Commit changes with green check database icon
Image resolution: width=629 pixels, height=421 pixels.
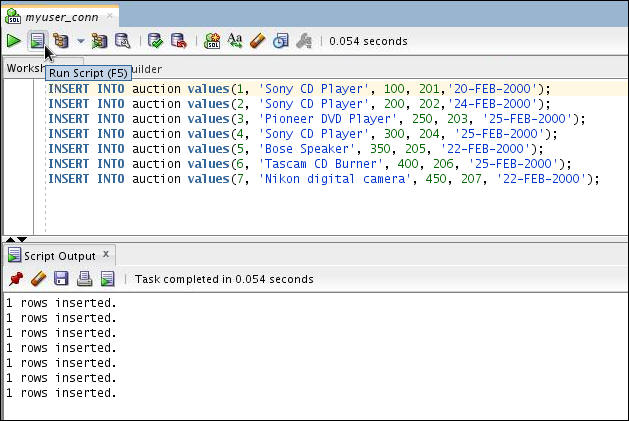pos(155,41)
